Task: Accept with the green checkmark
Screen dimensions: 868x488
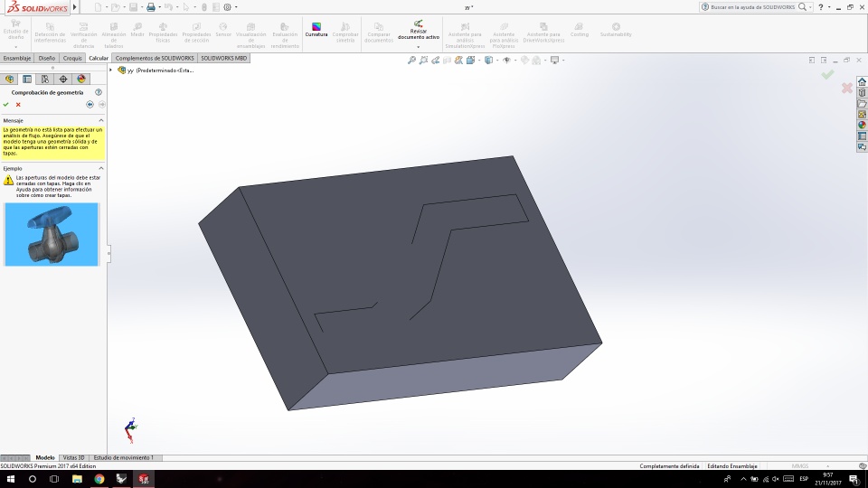Action: pos(6,105)
